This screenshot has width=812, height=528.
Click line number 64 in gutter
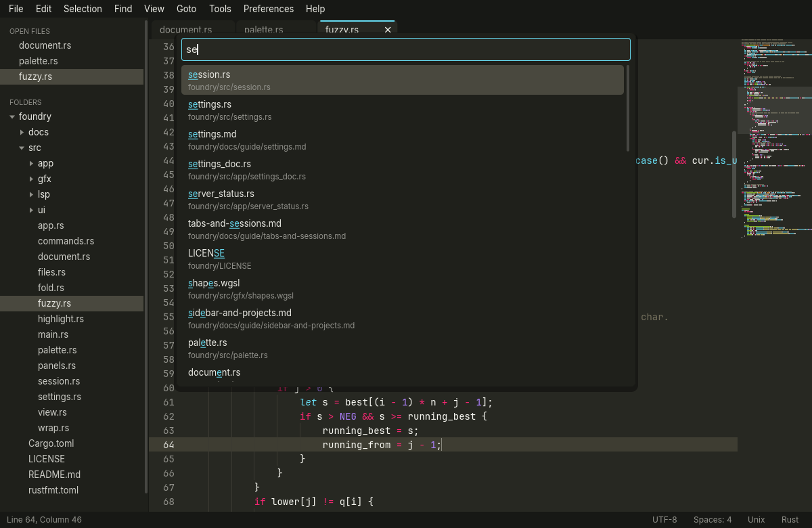click(x=168, y=445)
